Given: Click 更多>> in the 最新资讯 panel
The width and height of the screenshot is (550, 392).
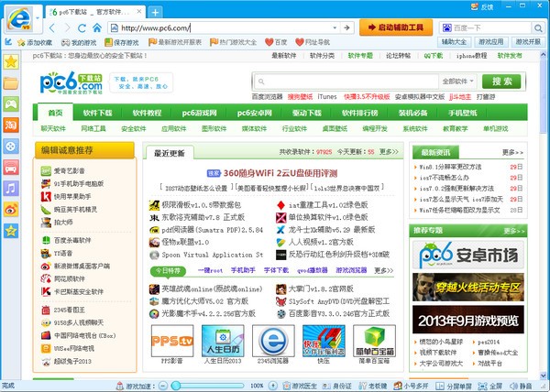Looking at the screenshot, I should [x=512, y=152].
